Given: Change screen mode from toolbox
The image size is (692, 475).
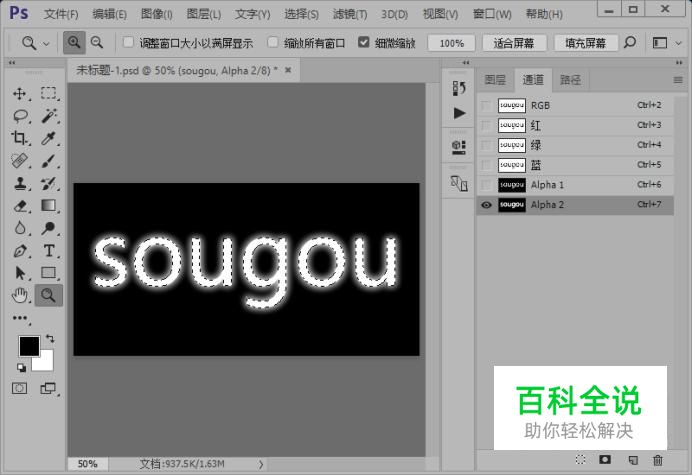Looking at the screenshot, I should click(48, 388).
